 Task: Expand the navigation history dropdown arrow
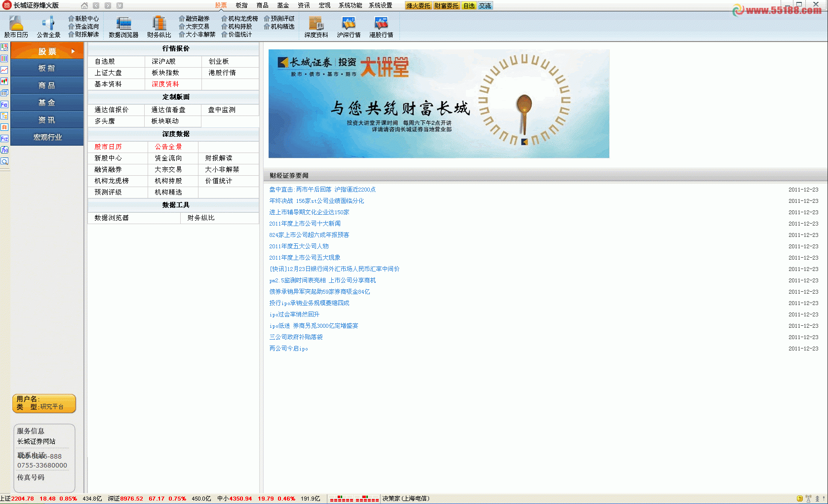(x=119, y=6)
